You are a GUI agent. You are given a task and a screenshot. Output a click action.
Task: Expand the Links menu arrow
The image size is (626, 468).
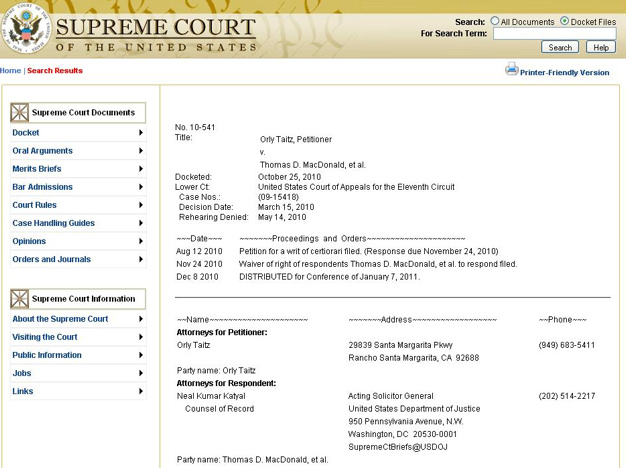pyautogui.click(x=141, y=391)
